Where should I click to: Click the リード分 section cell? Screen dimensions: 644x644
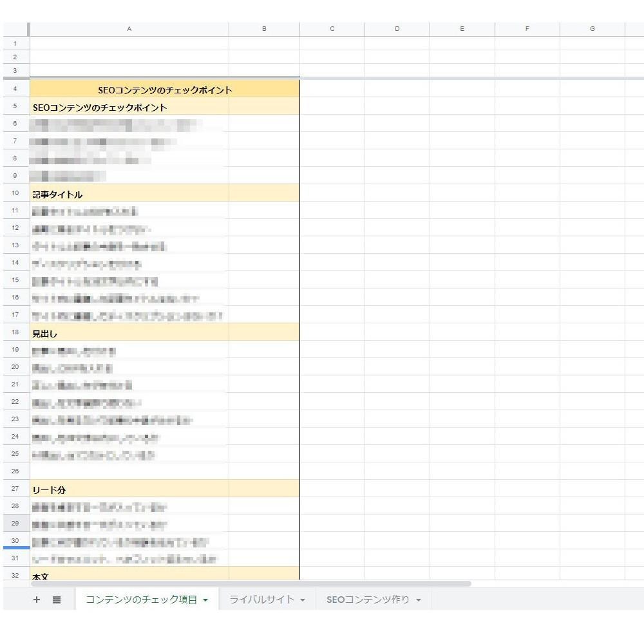click(129, 488)
